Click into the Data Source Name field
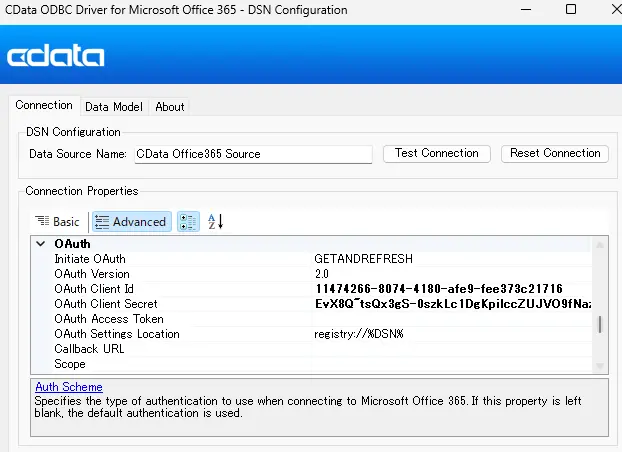This screenshot has height=452, width=622. 253,154
